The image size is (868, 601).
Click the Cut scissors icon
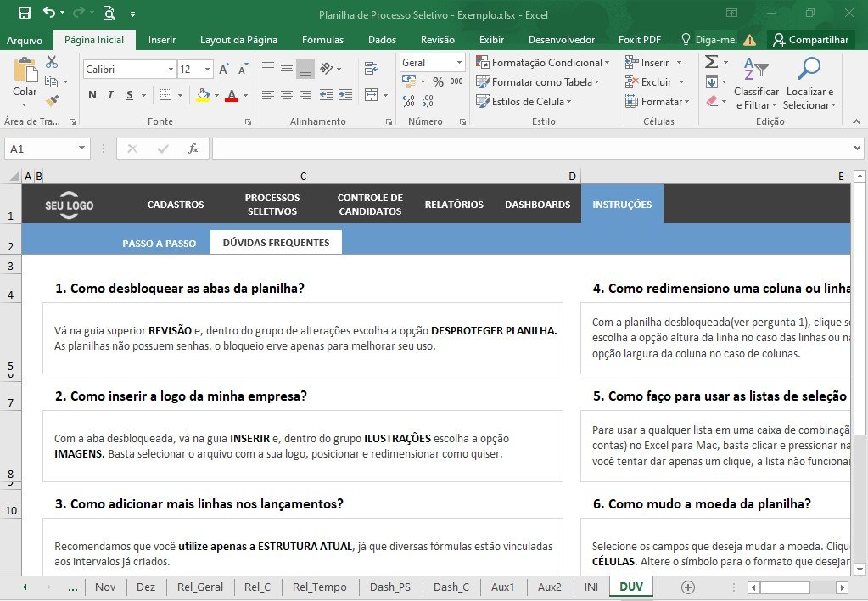pos(52,62)
